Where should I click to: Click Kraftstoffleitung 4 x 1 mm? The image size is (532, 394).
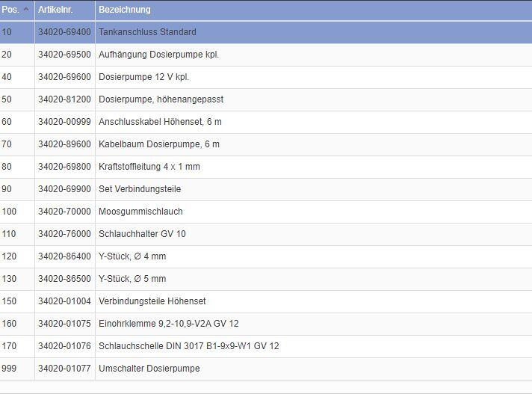coord(149,167)
